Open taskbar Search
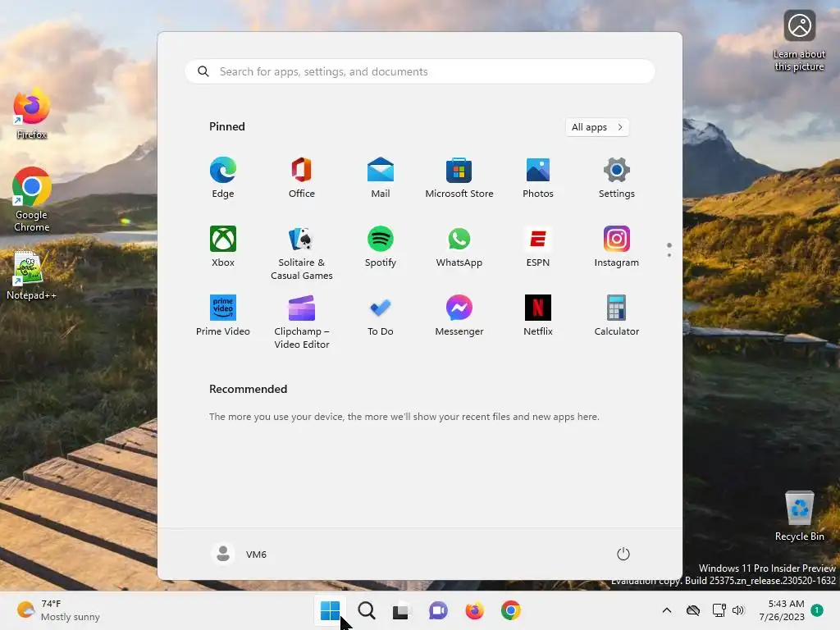The image size is (840, 630). click(367, 610)
